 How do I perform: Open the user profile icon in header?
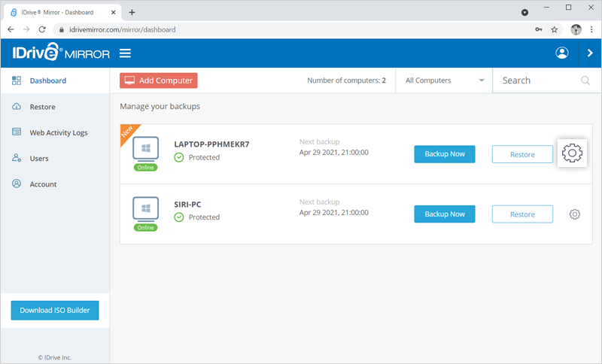[x=561, y=53]
